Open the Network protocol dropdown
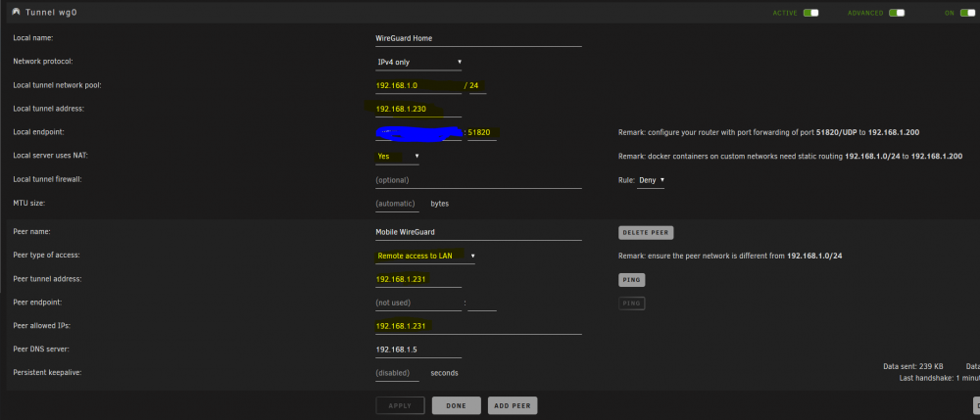This screenshot has height=420, width=980. click(x=418, y=62)
